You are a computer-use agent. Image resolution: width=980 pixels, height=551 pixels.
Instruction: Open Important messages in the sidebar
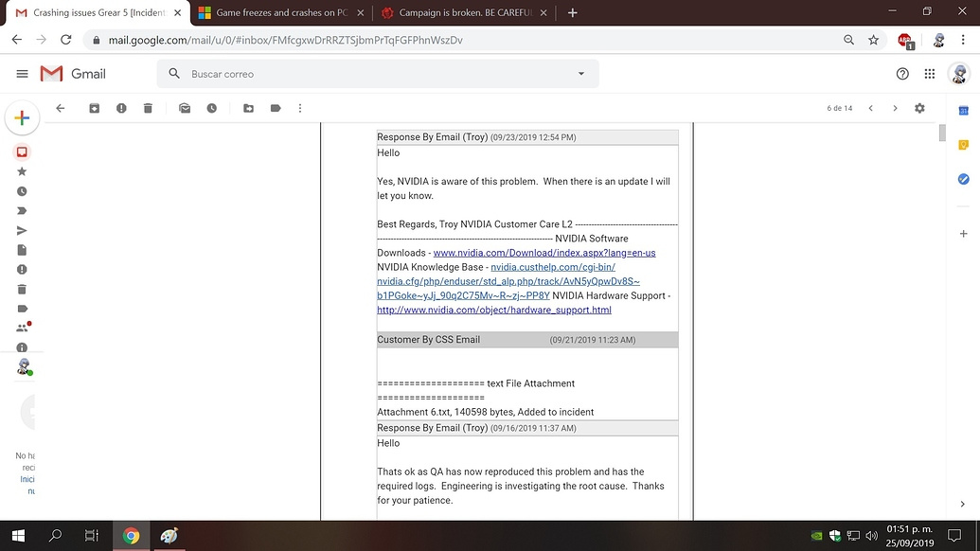(22, 210)
